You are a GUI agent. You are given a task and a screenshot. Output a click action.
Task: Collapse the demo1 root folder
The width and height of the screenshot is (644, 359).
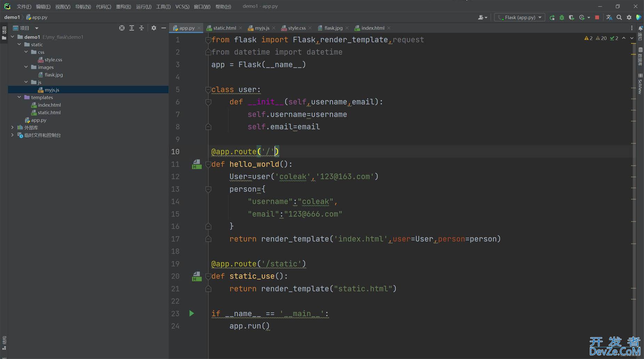point(13,37)
